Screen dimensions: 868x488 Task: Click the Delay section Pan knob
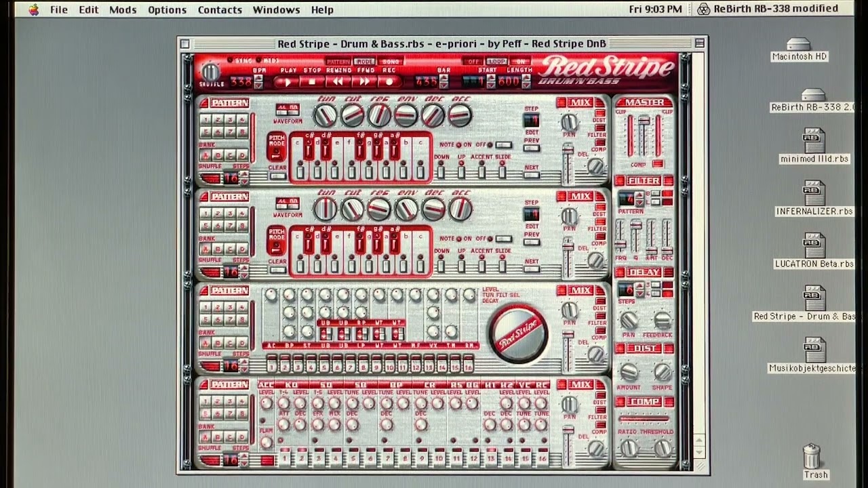(629, 321)
